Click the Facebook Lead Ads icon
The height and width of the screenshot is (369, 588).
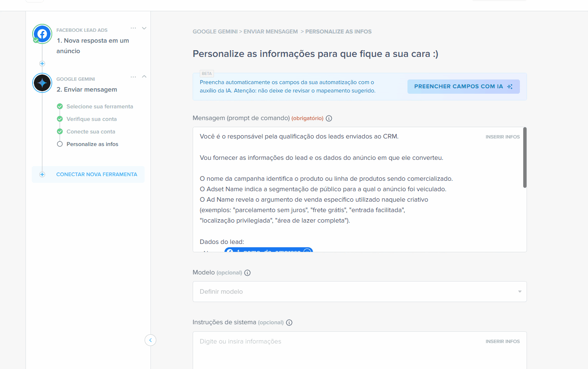point(42,34)
